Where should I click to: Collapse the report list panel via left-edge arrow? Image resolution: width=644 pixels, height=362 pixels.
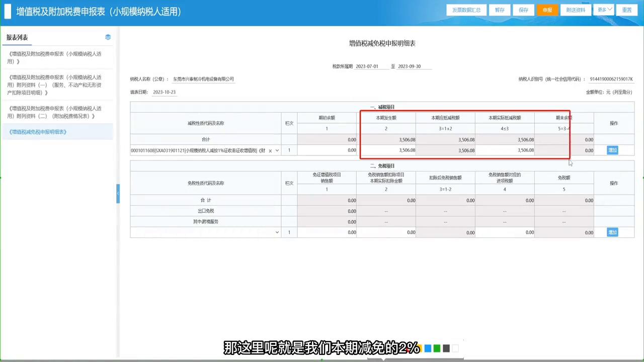(118, 193)
